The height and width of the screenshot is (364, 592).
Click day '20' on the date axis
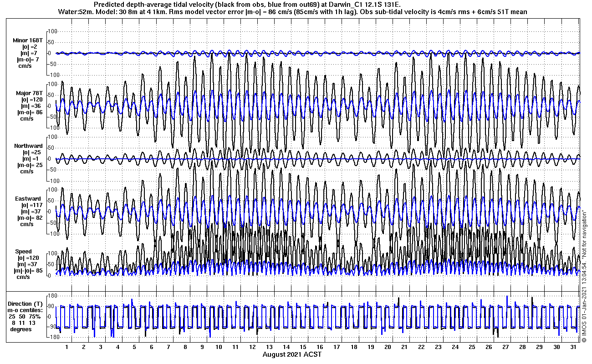[x=387, y=347]
